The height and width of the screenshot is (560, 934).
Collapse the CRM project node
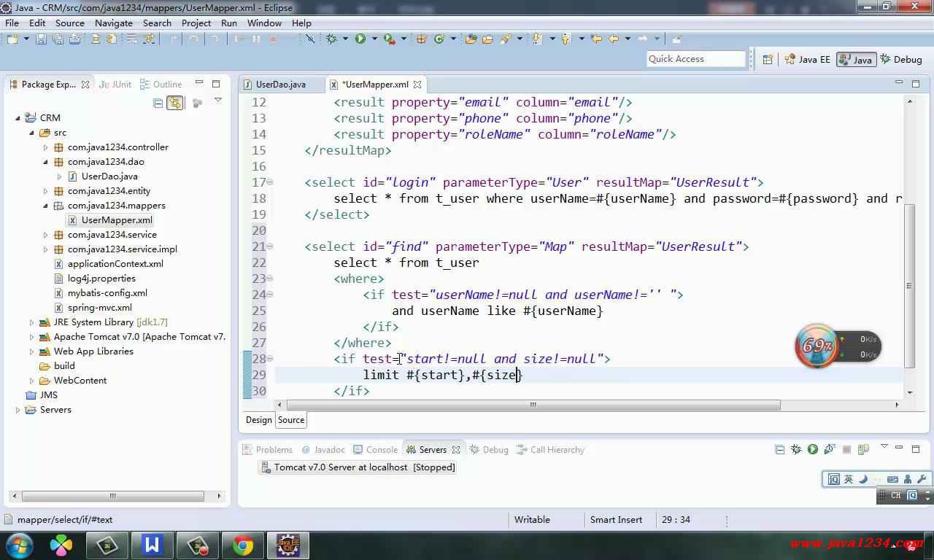coord(18,117)
